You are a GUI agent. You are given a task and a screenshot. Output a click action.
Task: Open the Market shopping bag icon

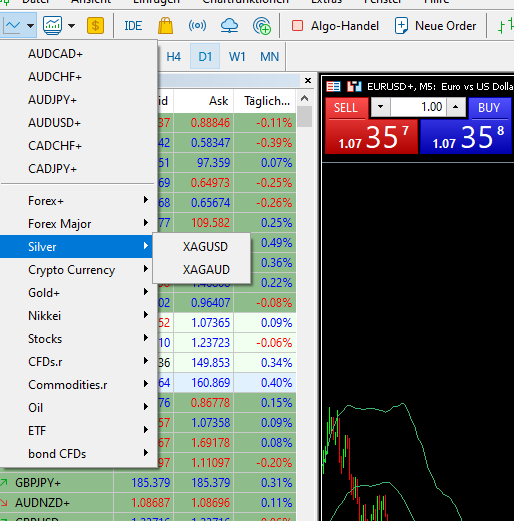tap(165, 26)
